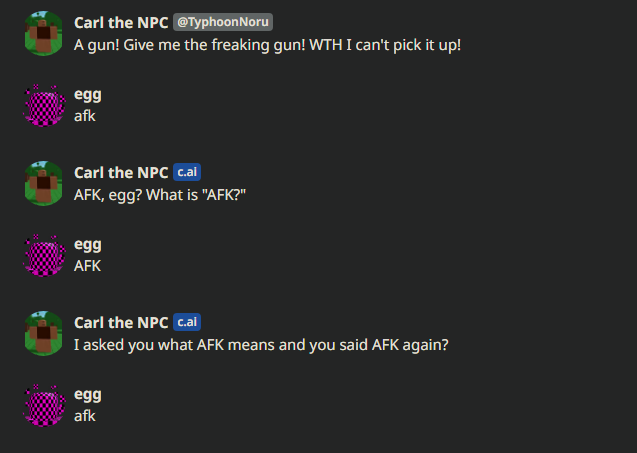This screenshot has height=453, width=637.
Task: Click egg's avatar beside the uppercase AFK reply
Action: [43, 255]
